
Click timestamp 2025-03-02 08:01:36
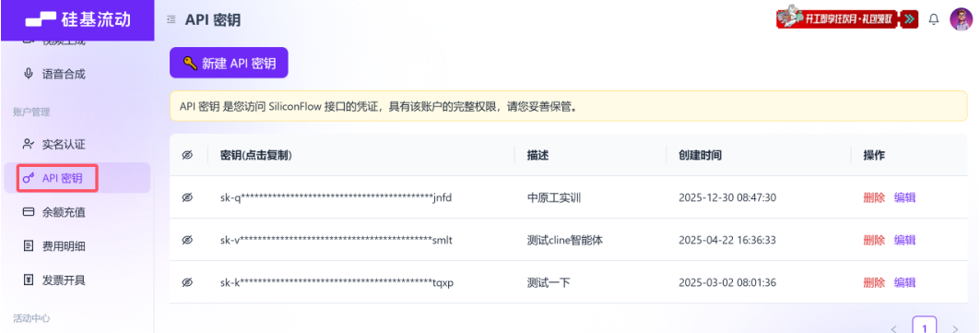[726, 283]
